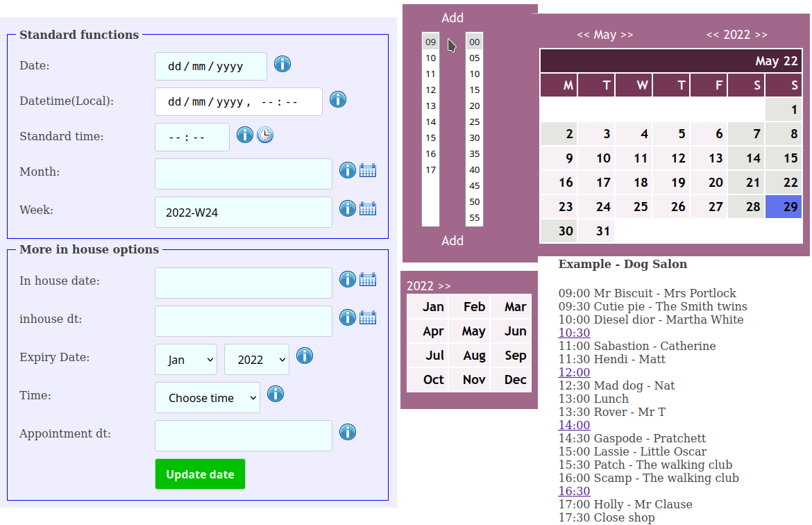Choose Oct in the month picker
This screenshot has width=812, height=525.
click(428, 380)
